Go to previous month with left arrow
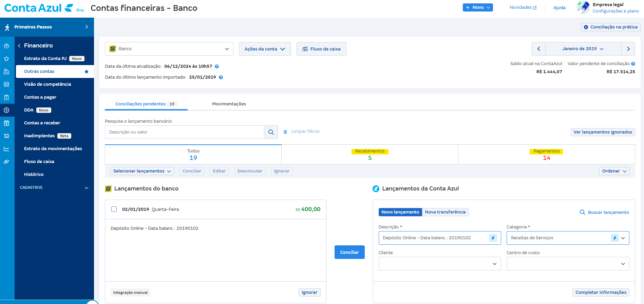The height and width of the screenshot is (304, 644). click(538, 49)
